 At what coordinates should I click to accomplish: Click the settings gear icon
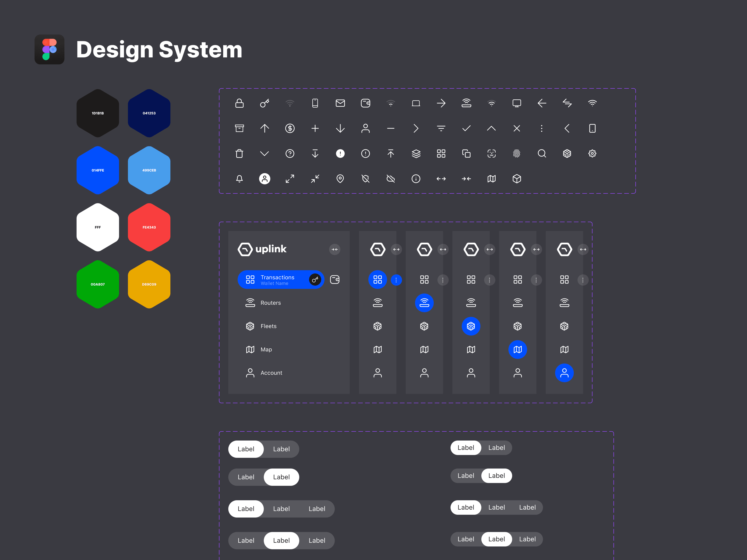pos(592,154)
